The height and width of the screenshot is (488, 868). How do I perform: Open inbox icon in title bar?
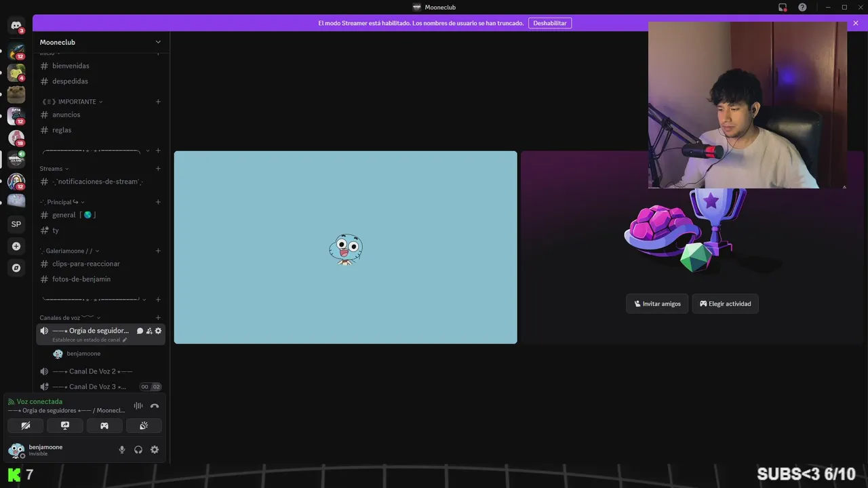tap(783, 7)
